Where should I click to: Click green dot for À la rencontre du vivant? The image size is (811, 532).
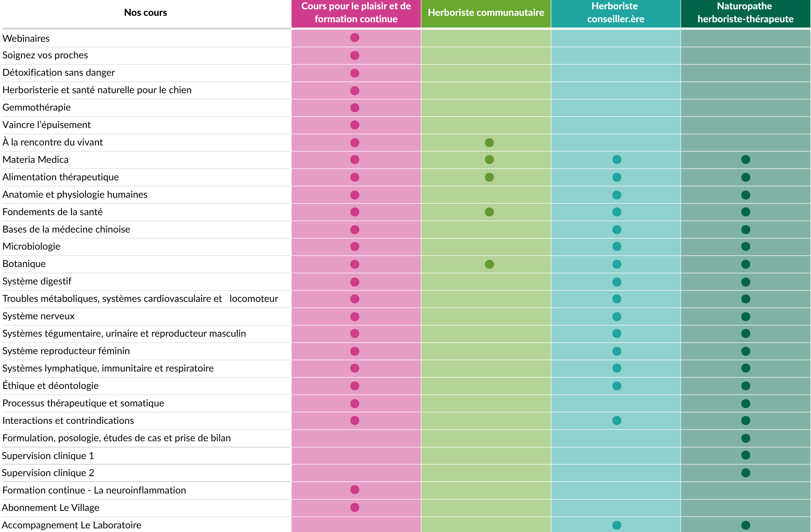(489, 143)
